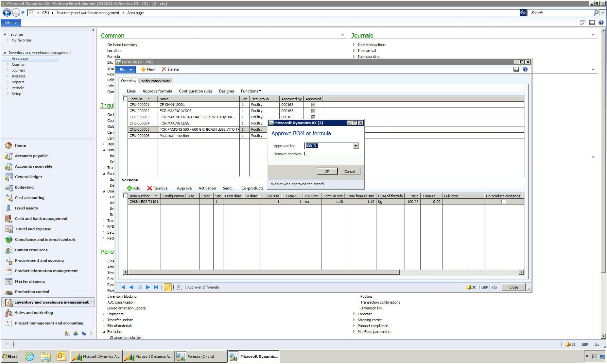Open Production control module
This screenshot has height=364, width=607.
click(32, 292)
